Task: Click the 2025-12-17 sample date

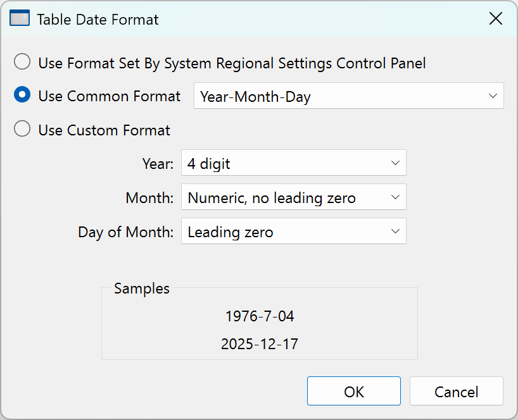Action: (x=260, y=344)
